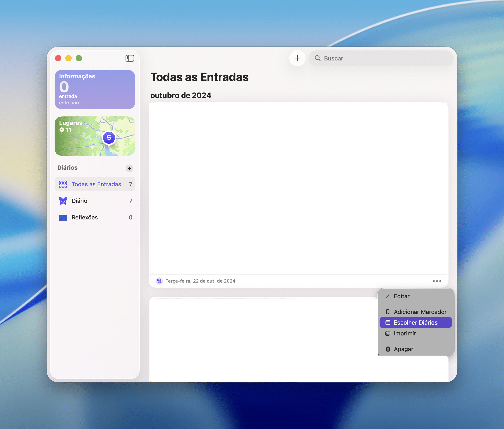
Task: Toggle the sidebar visibility icon
Action: (x=130, y=58)
